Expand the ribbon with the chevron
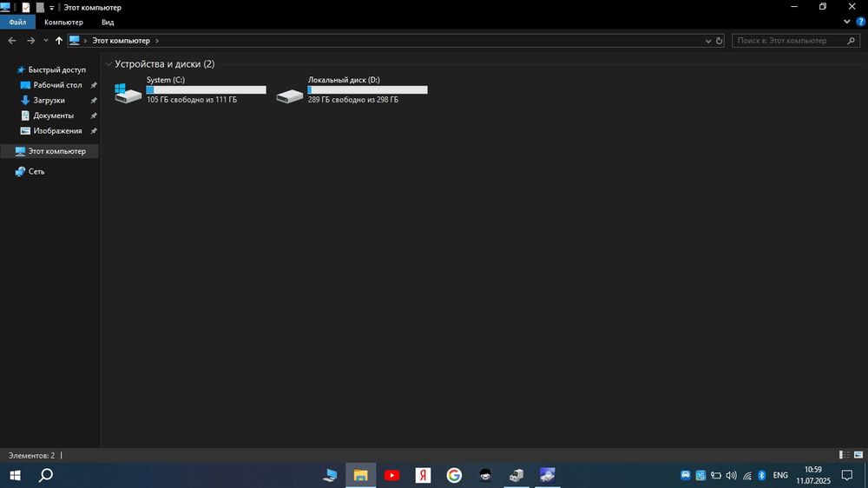 847,22
